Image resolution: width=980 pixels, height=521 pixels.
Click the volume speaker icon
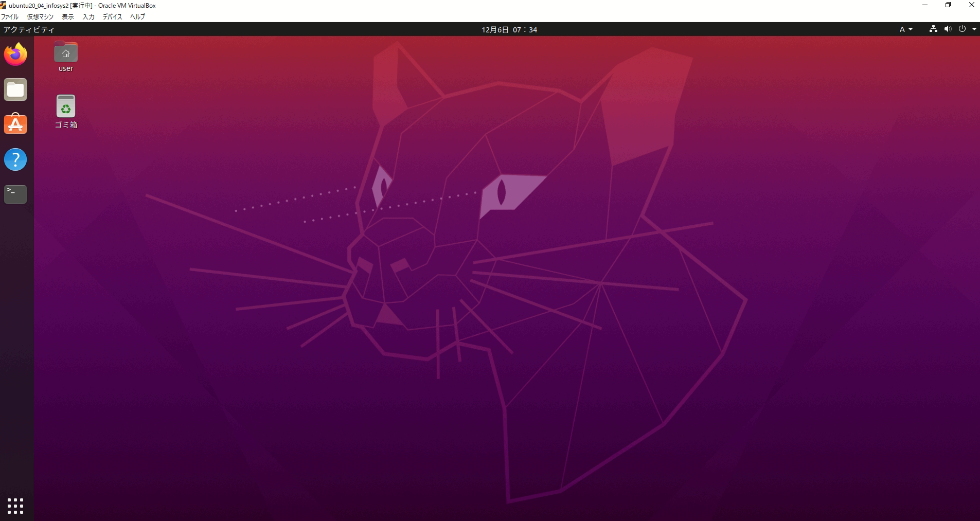[948, 29]
